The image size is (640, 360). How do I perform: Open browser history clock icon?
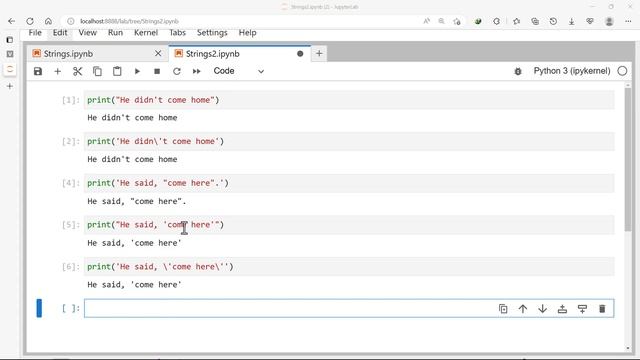point(553,21)
